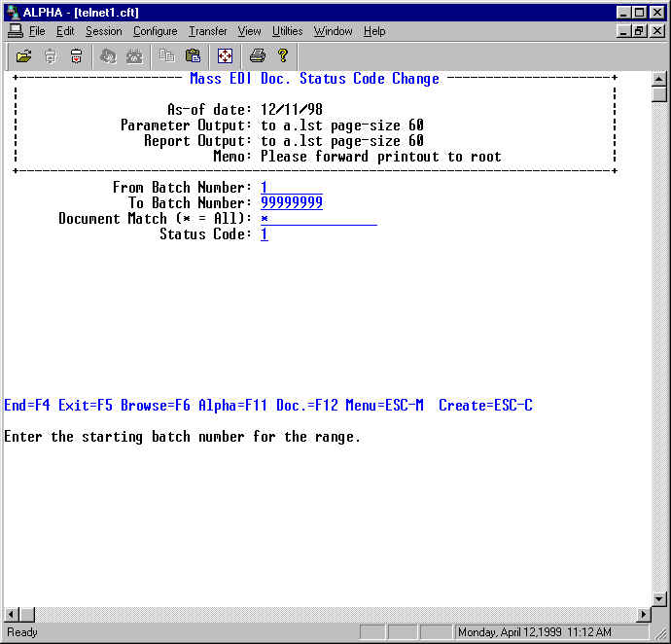Open the Utilities menu
Image resolution: width=671 pixels, height=644 pixels.
287,31
